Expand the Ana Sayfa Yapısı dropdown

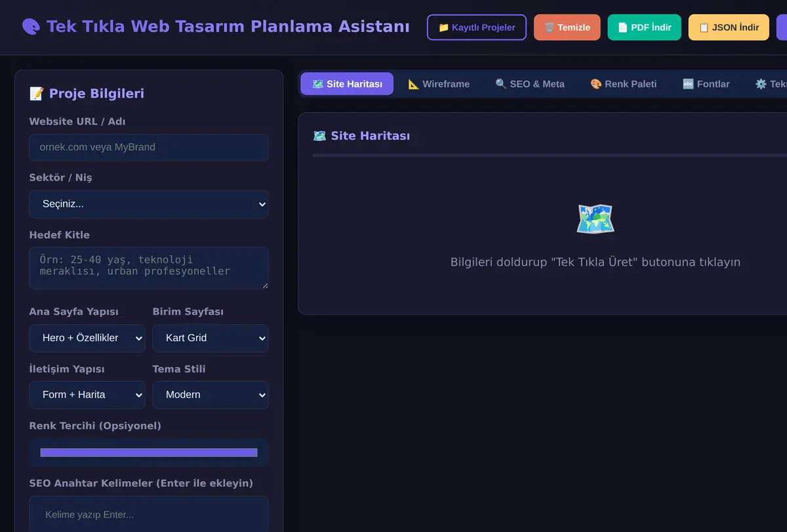click(x=87, y=338)
